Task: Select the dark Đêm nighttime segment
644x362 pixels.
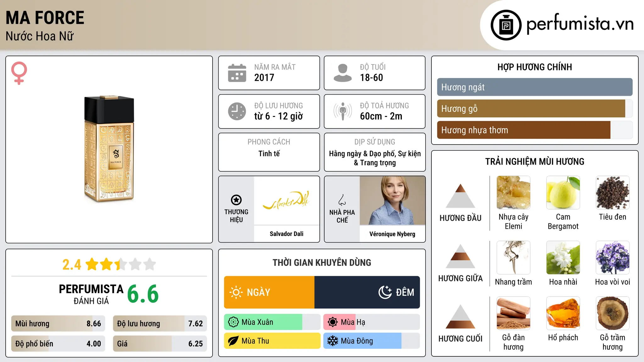Action: pyautogui.click(x=367, y=292)
